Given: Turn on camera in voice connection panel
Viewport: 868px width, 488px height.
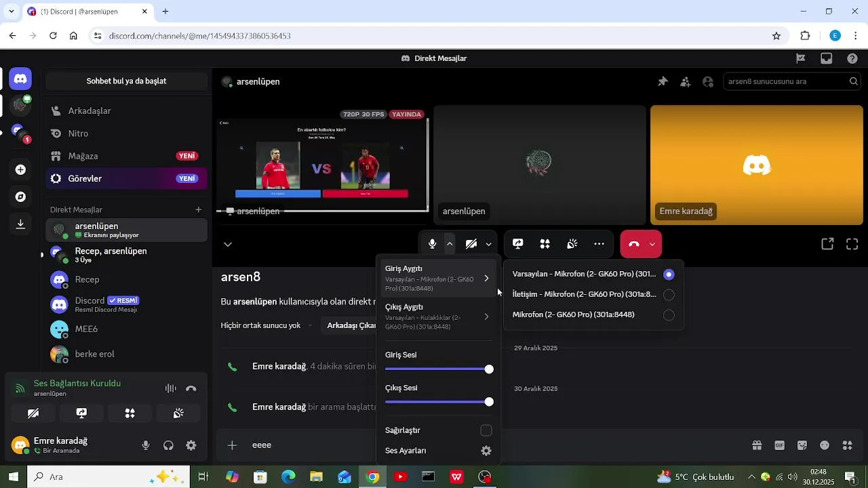Looking at the screenshot, I should (33, 413).
